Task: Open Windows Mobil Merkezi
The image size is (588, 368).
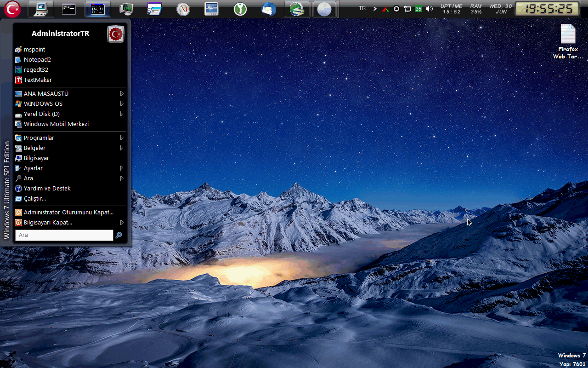Action: click(70, 124)
